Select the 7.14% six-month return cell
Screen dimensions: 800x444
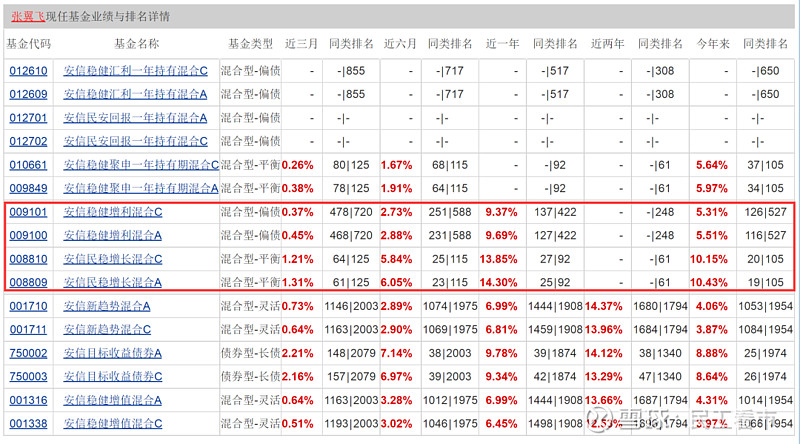click(396, 353)
